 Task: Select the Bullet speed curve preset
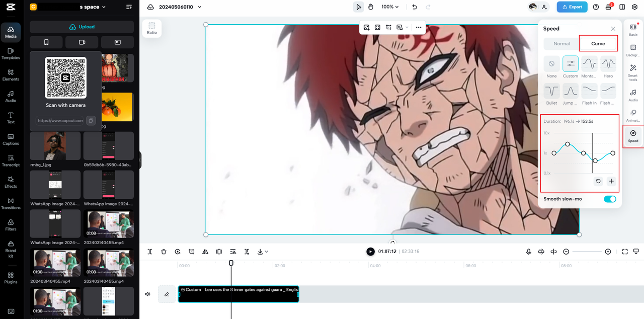point(551,94)
